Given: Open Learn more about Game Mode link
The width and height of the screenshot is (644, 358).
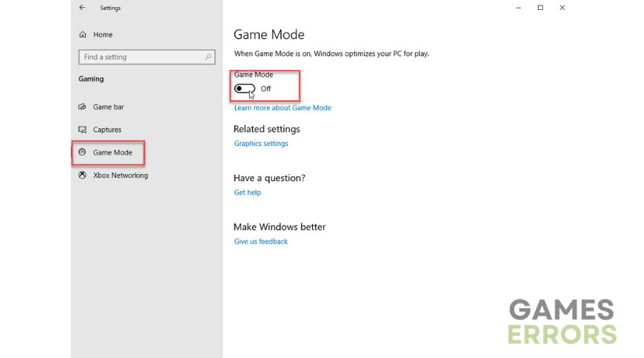Looking at the screenshot, I should coord(283,108).
